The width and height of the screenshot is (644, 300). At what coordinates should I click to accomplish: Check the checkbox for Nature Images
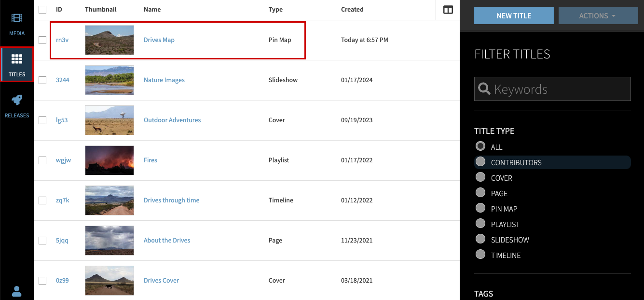(x=42, y=80)
